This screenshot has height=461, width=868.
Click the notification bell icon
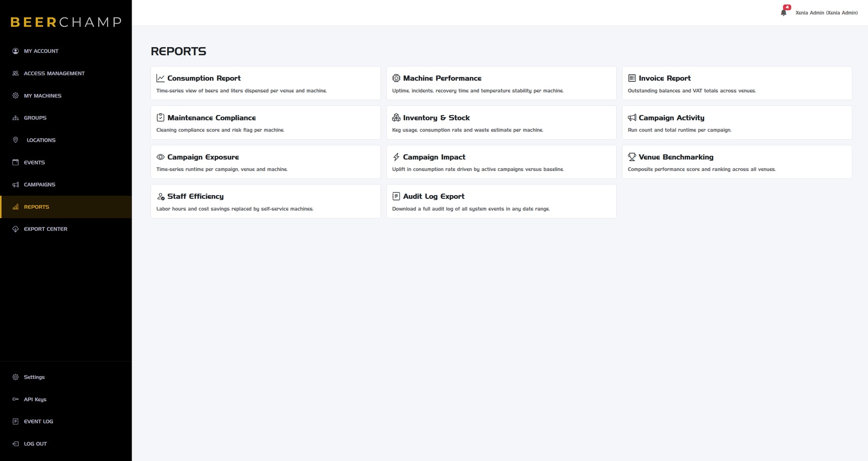[783, 13]
